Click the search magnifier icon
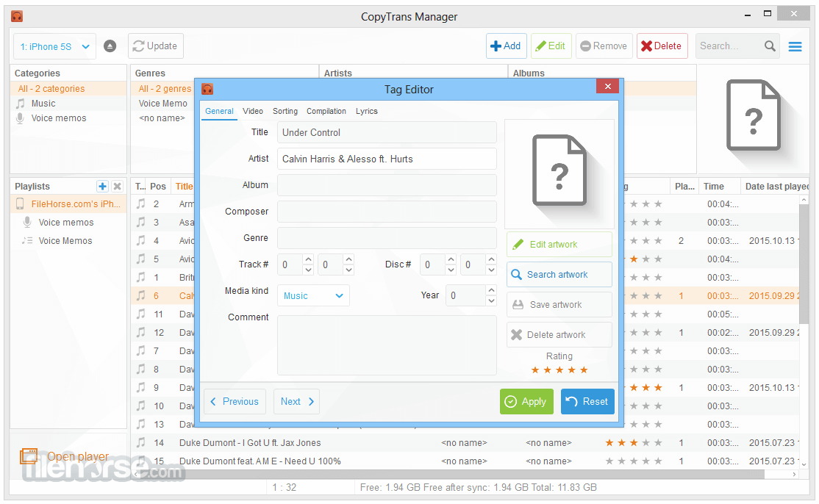This screenshot has width=819, height=504. [x=770, y=46]
